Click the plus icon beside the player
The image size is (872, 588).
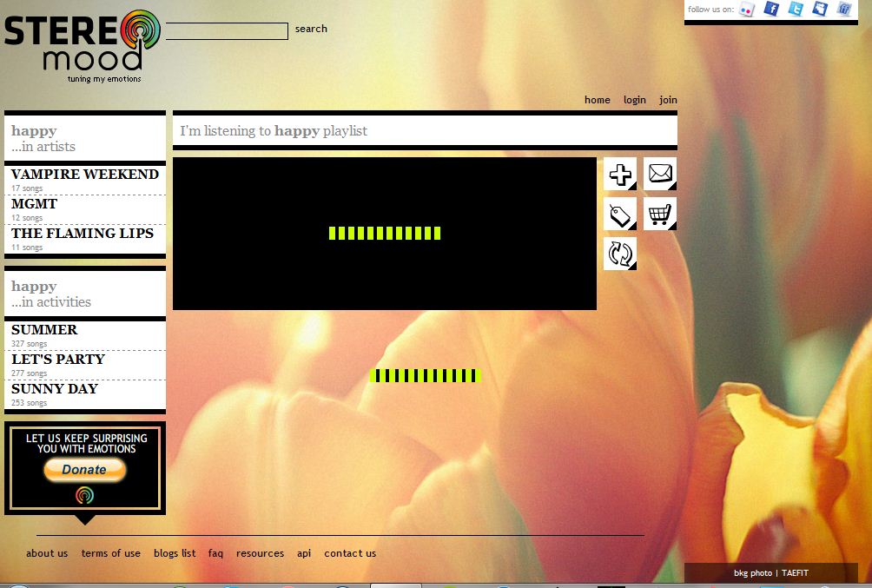(619, 174)
